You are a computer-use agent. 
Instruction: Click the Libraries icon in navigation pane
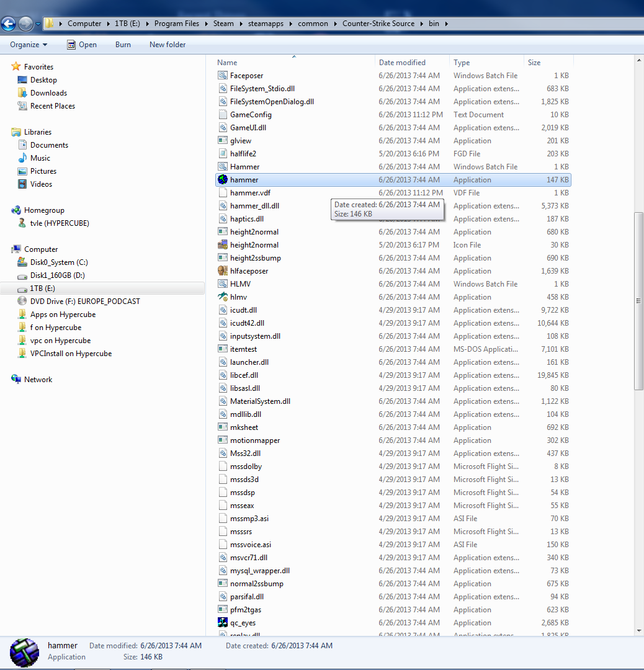(16, 132)
